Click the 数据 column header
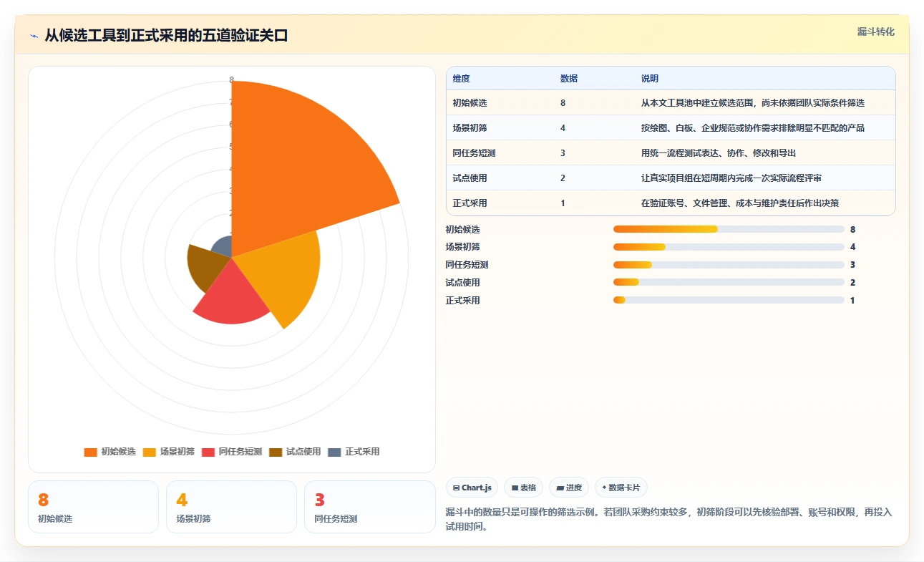The image size is (924, 562). [x=569, y=79]
